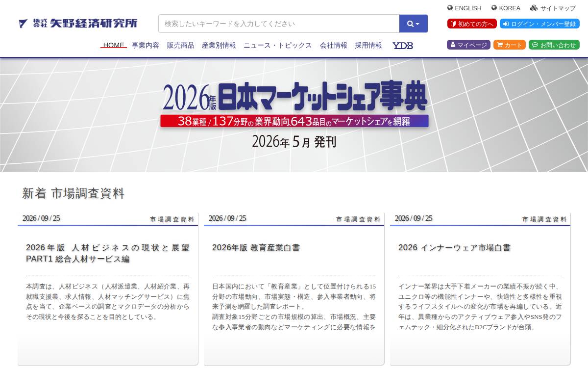Open 2026年版 教育産業白書 report

tap(256, 248)
